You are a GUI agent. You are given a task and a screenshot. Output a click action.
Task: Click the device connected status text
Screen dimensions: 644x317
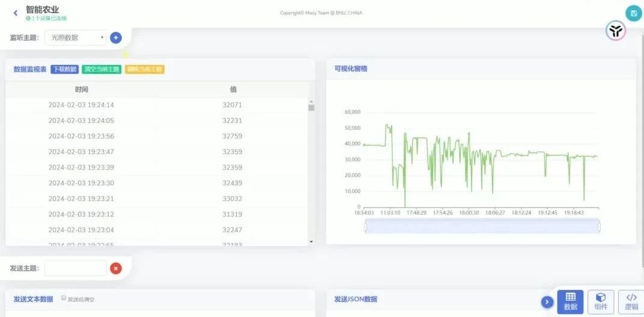pyautogui.click(x=46, y=19)
